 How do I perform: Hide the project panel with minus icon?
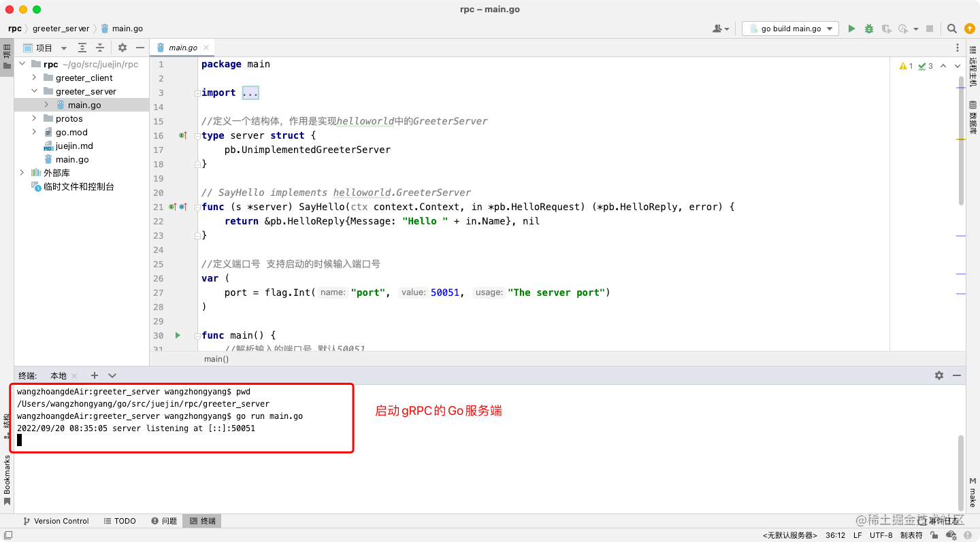[x=140, y=48]
